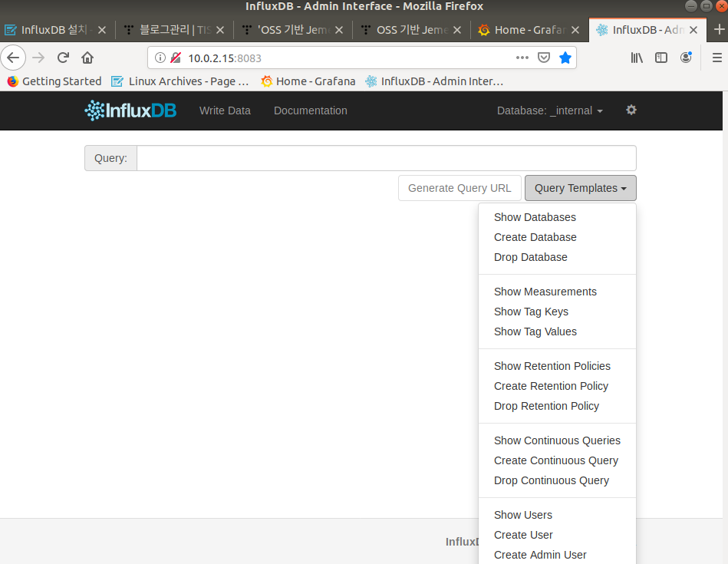The height and width of the screenshot is (564, 728).
Task: Click the insecure connection padlock icon
Action: (x=176, y=58)
